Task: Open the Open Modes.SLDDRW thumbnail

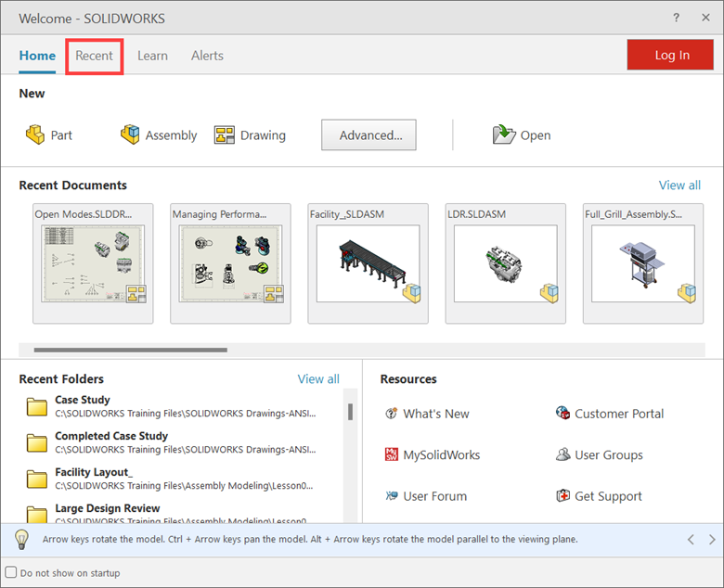Action: pos(93,263)
